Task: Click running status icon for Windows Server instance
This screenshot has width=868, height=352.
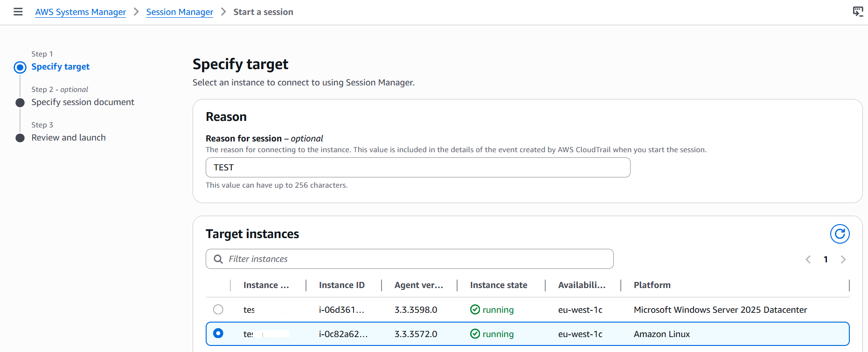Action: [x=475, y=310]
